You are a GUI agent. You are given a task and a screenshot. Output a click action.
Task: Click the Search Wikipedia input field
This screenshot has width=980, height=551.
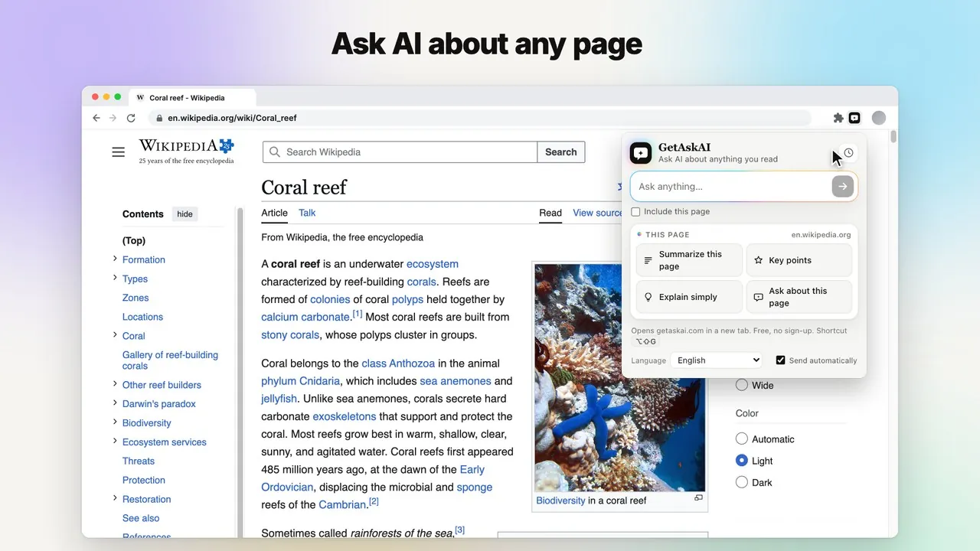tap(400, 152)
